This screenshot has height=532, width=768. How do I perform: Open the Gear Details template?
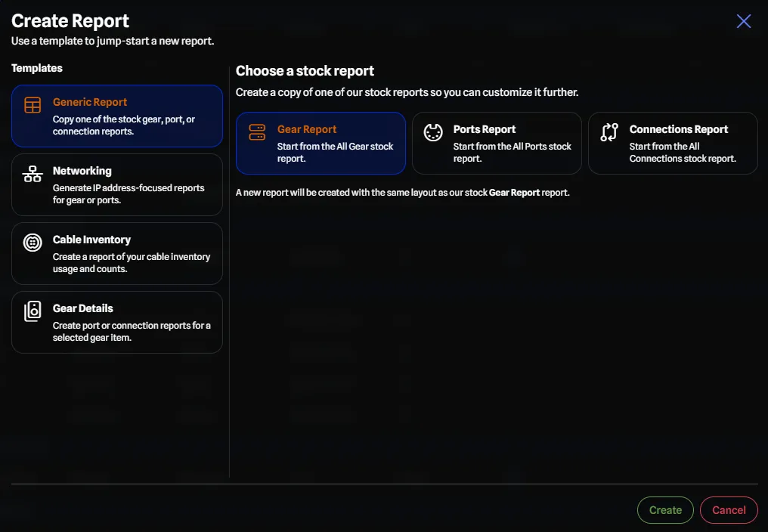[x=117, y=322]
